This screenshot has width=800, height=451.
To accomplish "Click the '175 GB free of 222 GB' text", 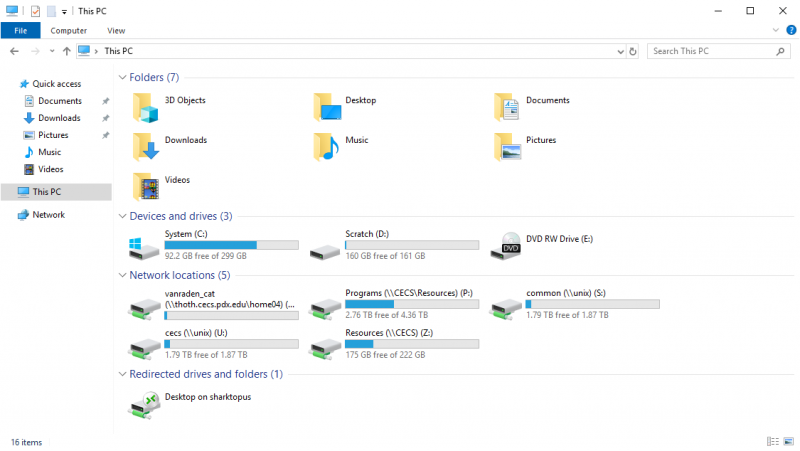I will click(385, 355).
